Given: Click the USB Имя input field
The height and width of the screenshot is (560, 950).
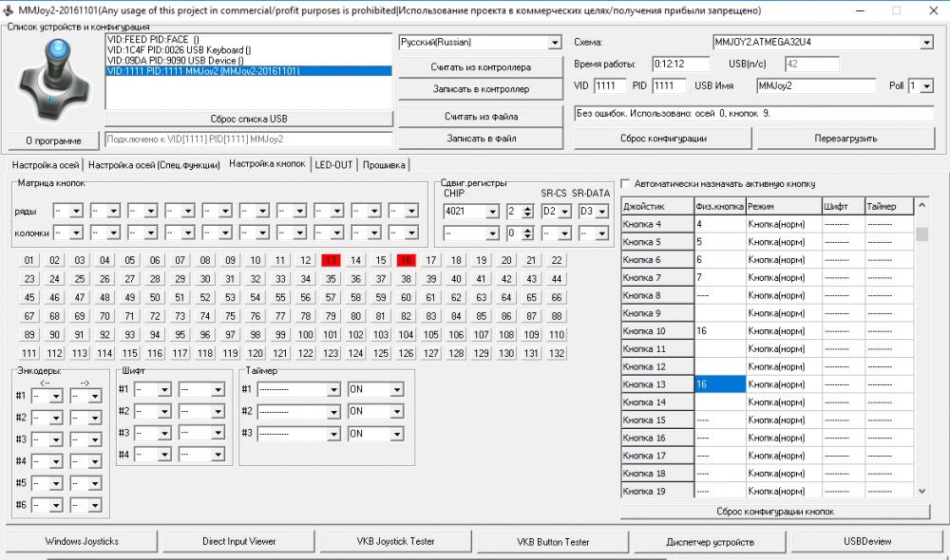Looking at the screenshot, I should click(814, 85).
